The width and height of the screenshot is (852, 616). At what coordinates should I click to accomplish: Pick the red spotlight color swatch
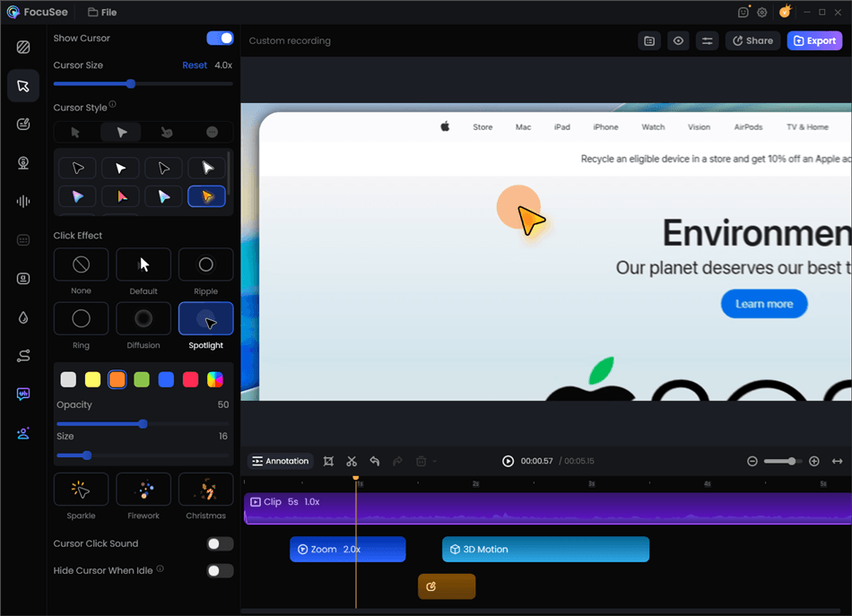191,379
